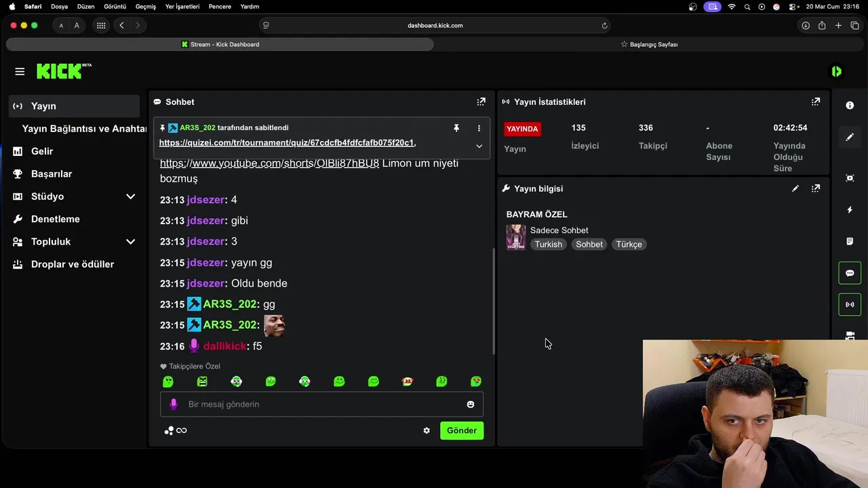This screenshot has height=488, width=868.
Task: Expand the pinned message chevron
Action: 479,146
